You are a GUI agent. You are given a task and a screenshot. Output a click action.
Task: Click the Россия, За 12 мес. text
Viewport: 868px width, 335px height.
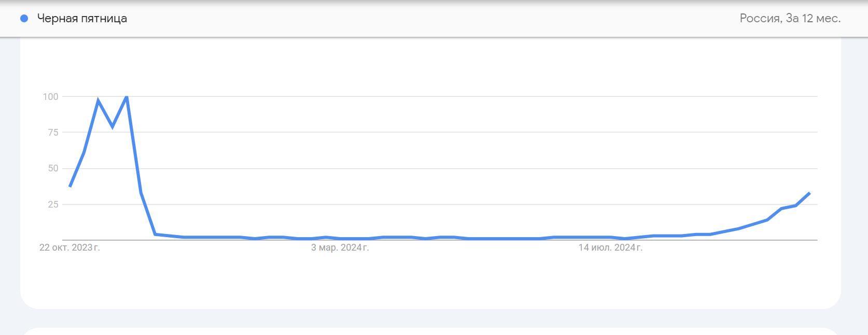coord(790,19)
